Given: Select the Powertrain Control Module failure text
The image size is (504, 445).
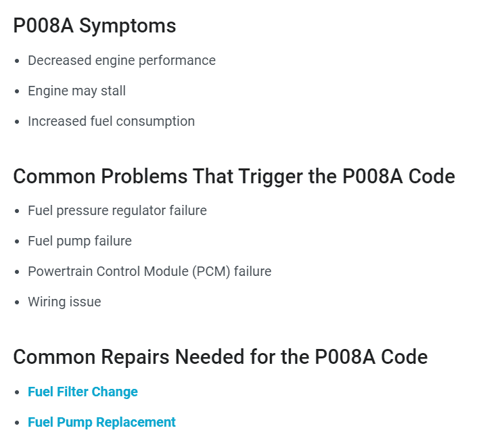Looking at the screenshot, I should pos(150,272).
